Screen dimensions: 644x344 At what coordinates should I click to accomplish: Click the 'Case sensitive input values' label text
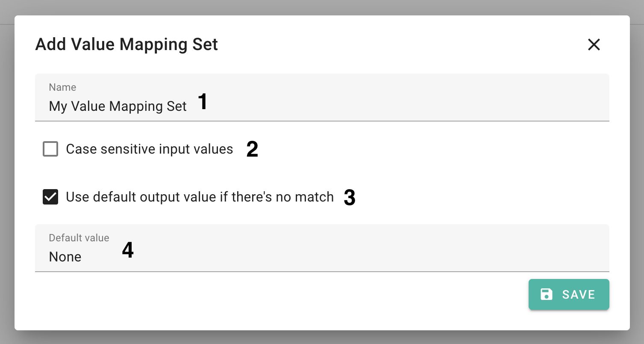pos(149,149)
